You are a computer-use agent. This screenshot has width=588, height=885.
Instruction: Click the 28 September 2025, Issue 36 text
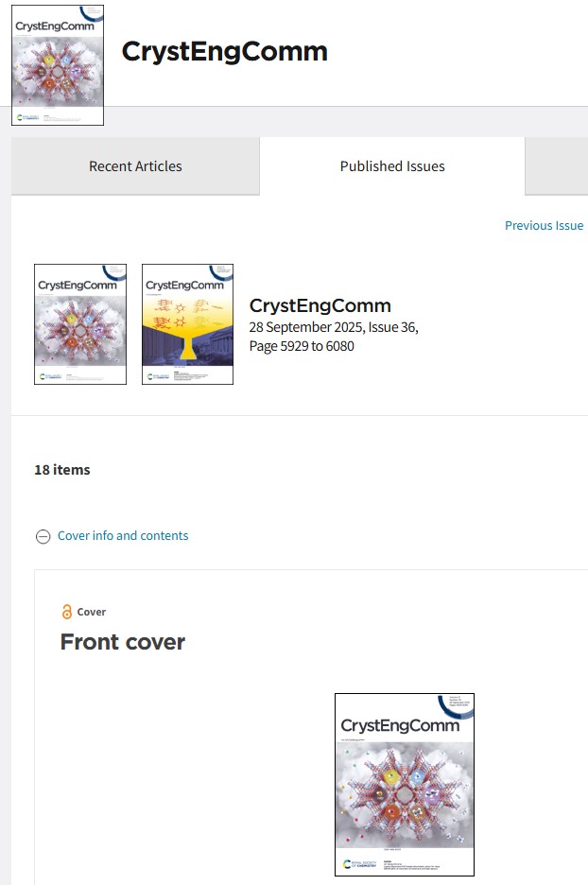[x=334, y=327]
